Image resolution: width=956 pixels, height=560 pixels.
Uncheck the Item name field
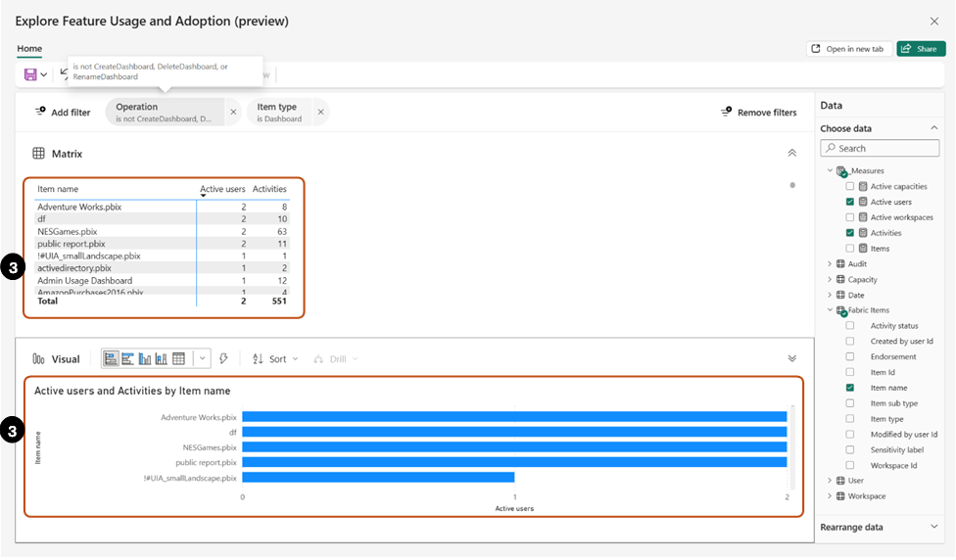click(850, 388)
